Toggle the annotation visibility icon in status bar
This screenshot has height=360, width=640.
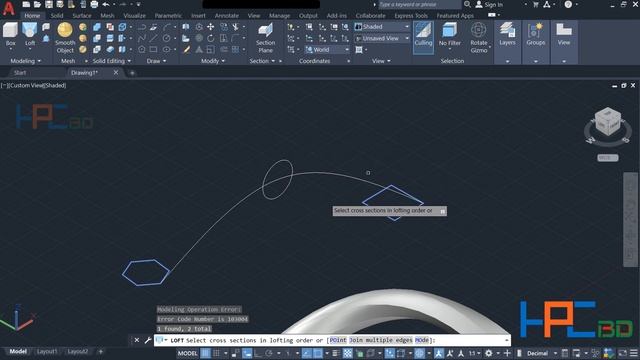439,353
